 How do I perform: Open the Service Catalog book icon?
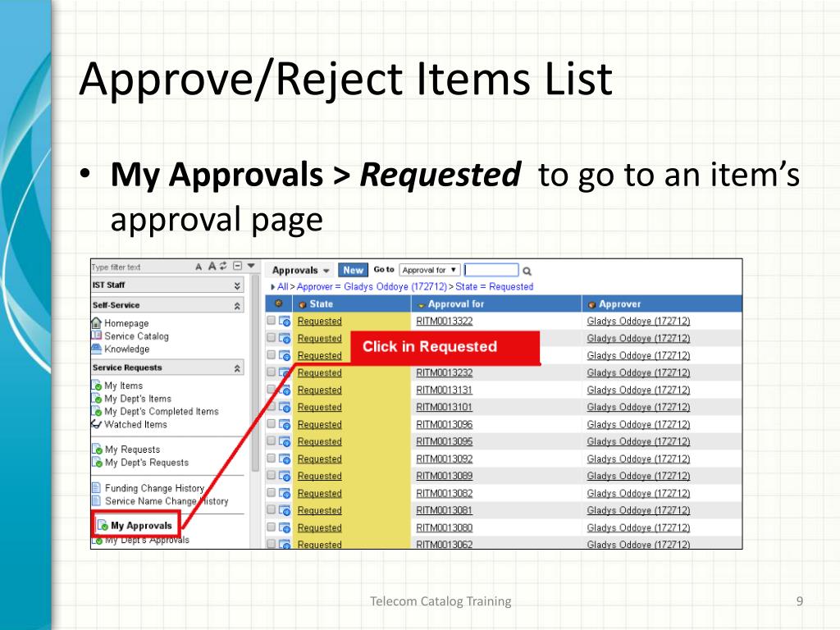tap(97, 336)
